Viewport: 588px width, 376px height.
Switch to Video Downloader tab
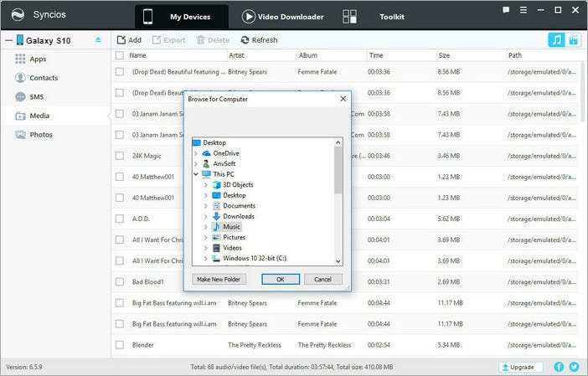click(282, 17)
